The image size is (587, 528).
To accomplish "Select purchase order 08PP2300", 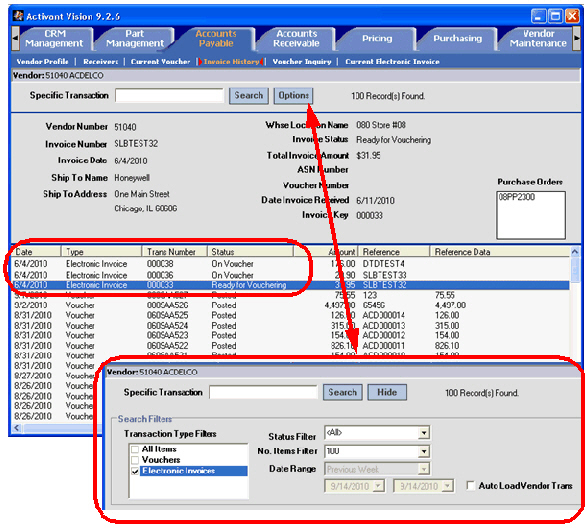I will (x=517, y=197).
